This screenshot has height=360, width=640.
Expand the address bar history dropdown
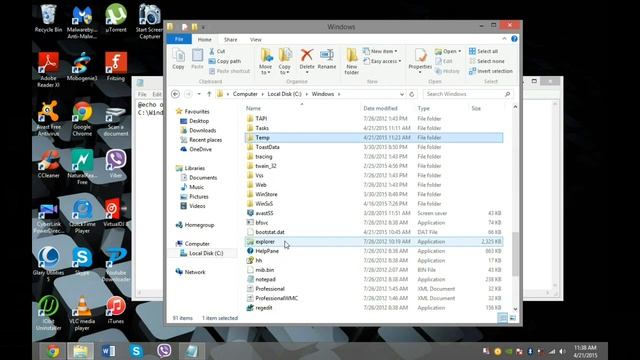(402, 94)
